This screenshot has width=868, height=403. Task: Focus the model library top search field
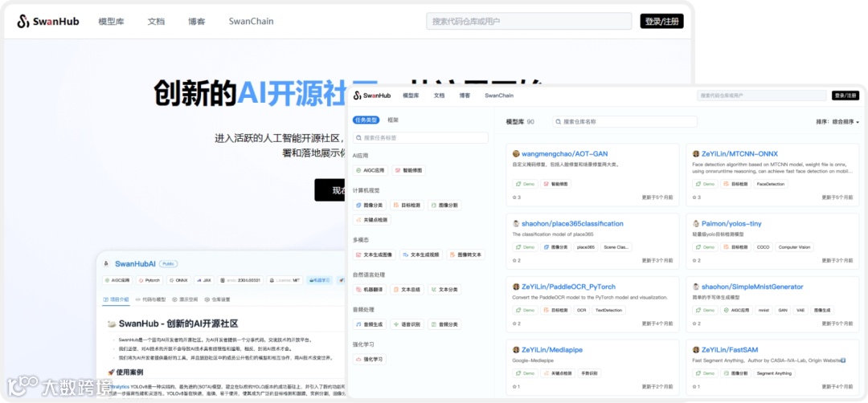[x=762, y=96]
